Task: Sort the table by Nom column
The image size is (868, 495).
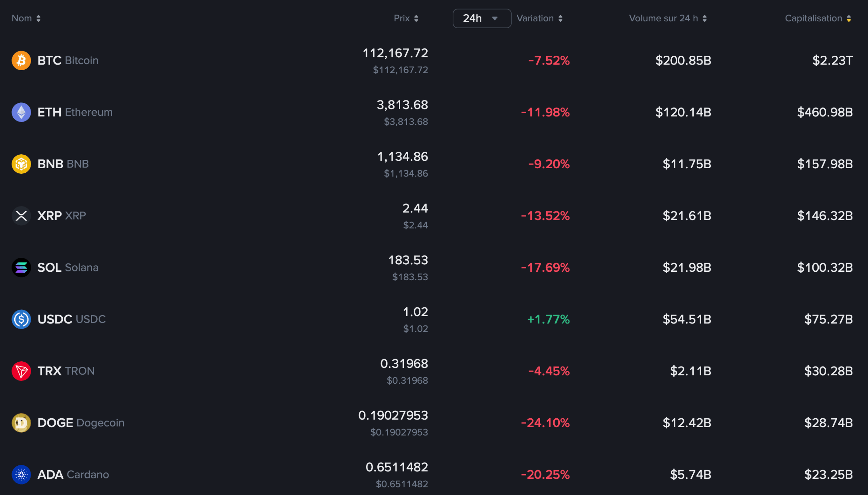Action: coord(26,18)
